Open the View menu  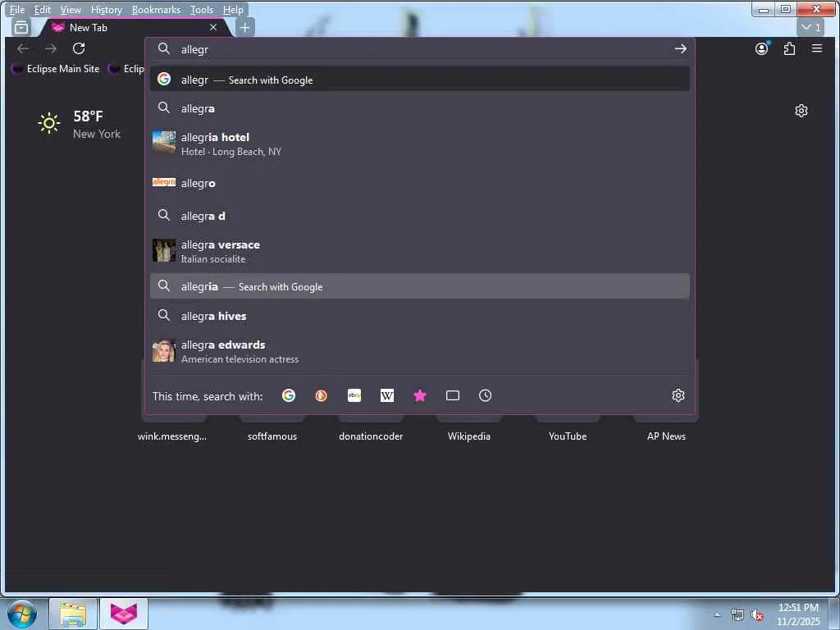71,10
